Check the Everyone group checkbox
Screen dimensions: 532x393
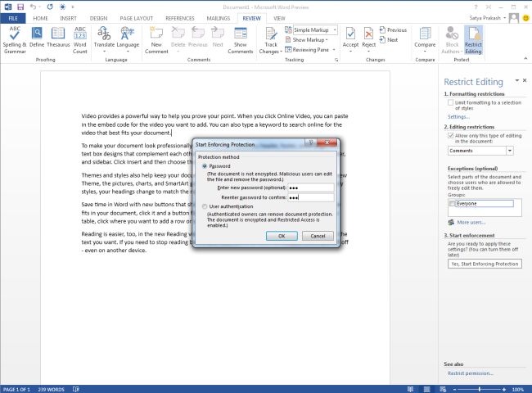[x=453, y=203]
